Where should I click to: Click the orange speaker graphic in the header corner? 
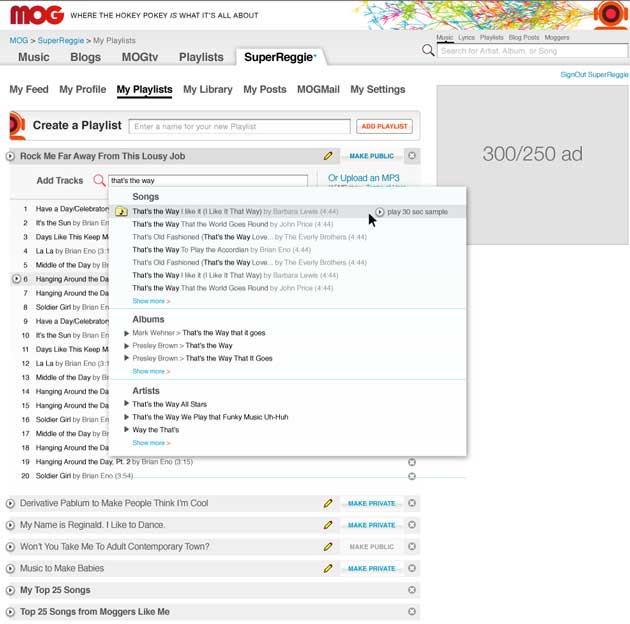[x=611, y=15]
